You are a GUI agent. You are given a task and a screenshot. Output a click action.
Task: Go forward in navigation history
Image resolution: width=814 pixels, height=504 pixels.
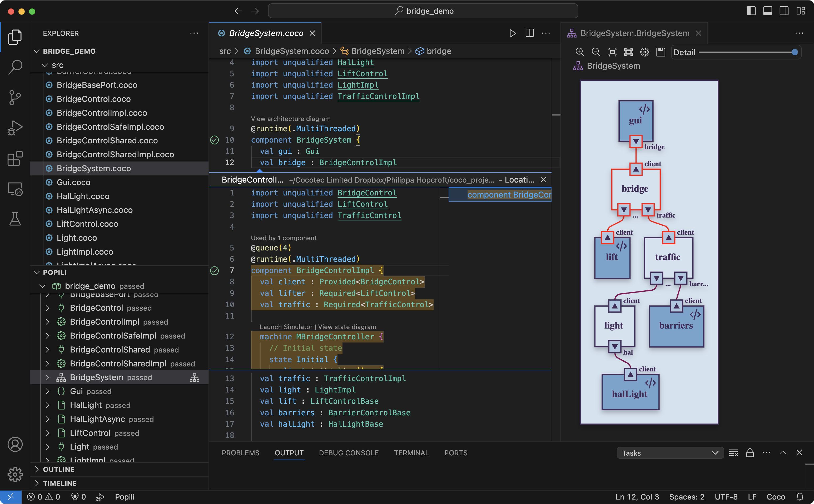point(255,11)
